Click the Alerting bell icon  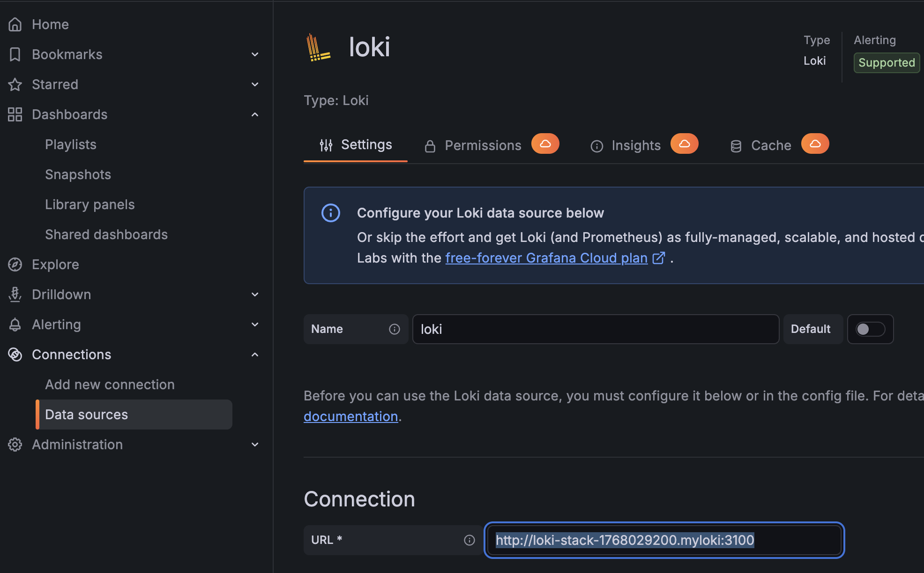coord(15,324)
